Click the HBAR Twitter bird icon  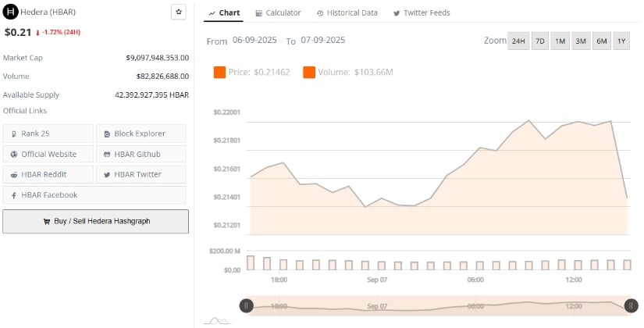107,175
